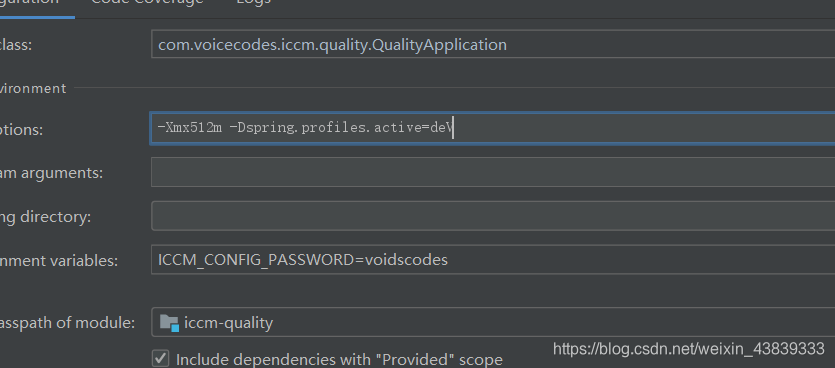Click the main class field QualityApplication

pos(493,45)
